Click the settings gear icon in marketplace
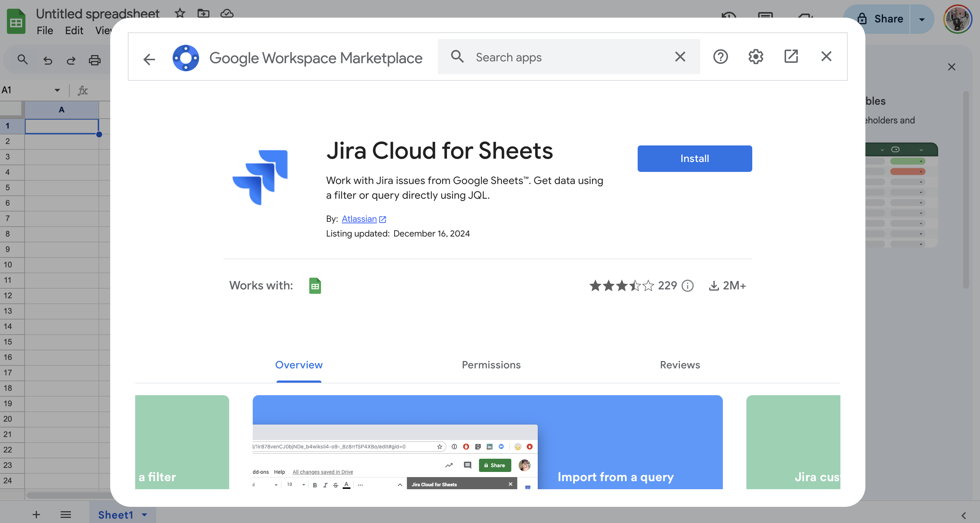 756,57
